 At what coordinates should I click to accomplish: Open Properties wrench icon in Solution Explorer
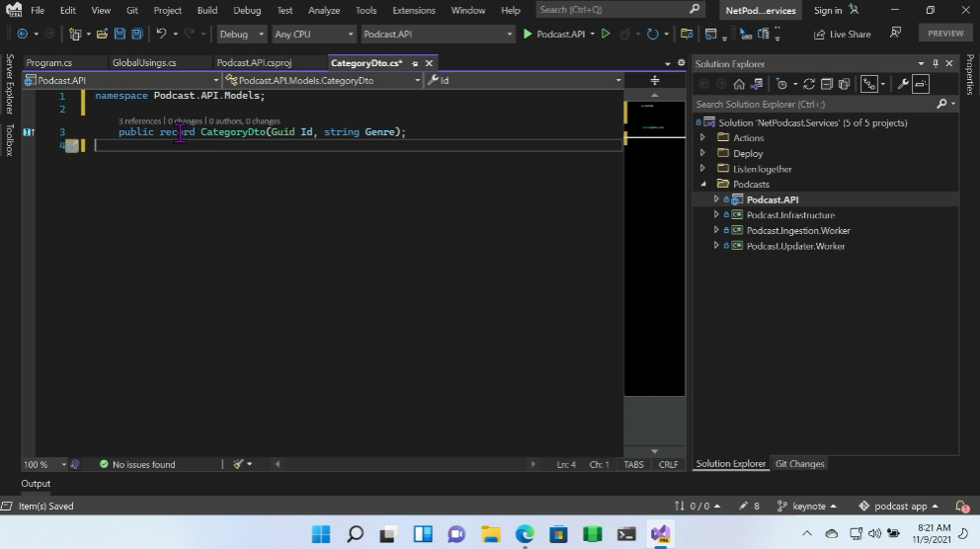pos(903,84)
